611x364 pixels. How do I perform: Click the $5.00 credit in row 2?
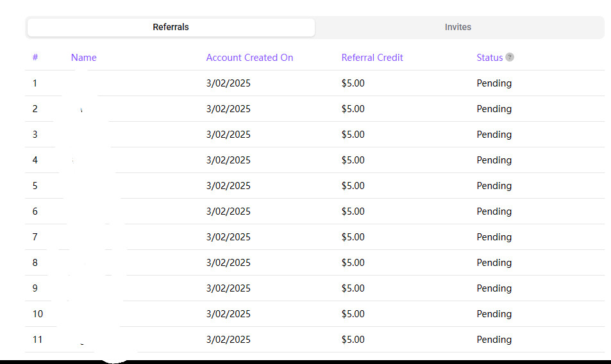click(x=353, y=109)
